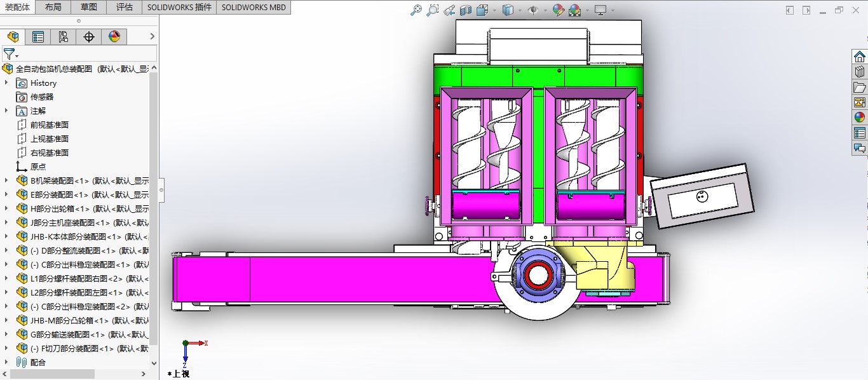The width and height of the screenshot is (868, 380).
Task: Expand the 配合 mates folder
Action: [6, 362]
